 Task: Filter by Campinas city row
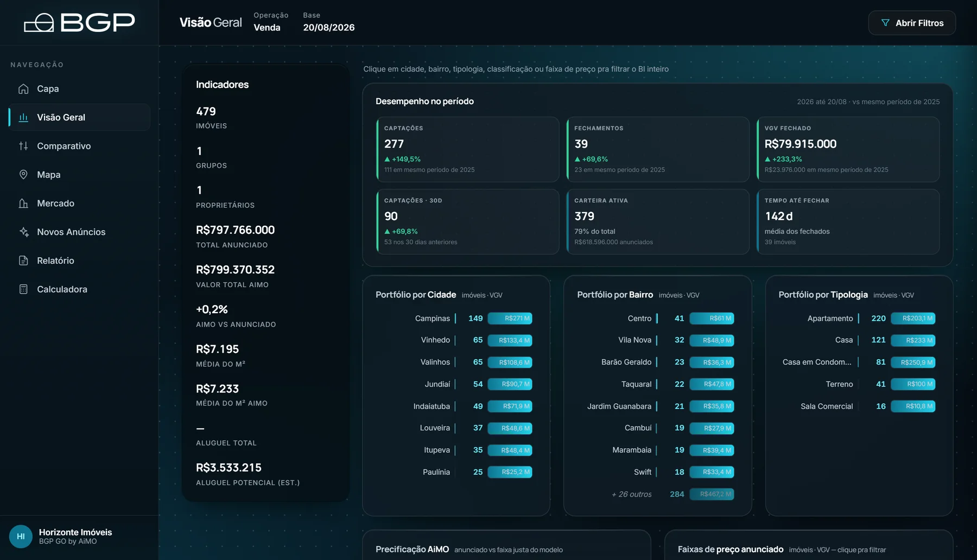click(455, 319)
